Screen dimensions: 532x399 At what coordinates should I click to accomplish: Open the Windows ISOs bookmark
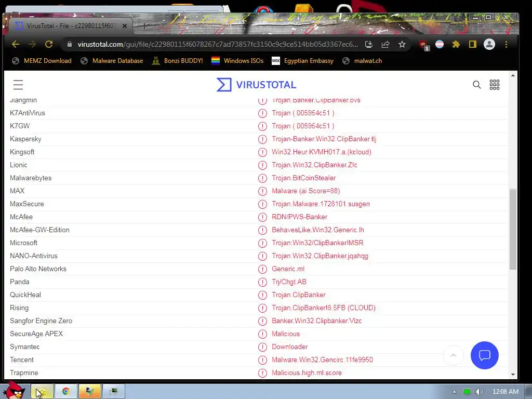[x=237, y=61]
